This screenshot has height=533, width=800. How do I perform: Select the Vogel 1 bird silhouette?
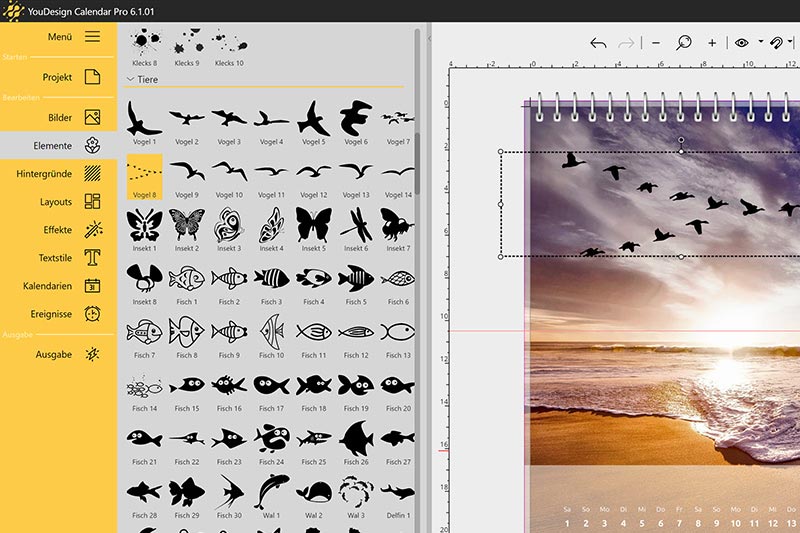tap(145, 118)
